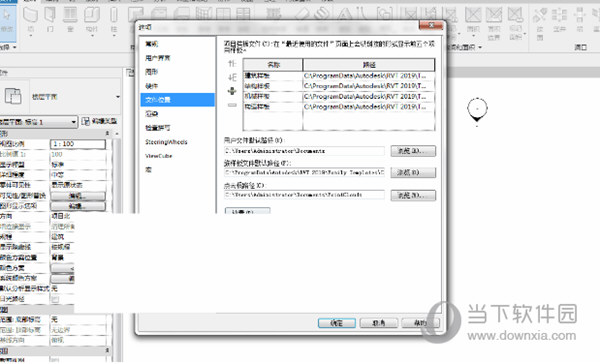600x364 pixels.
Task: Open the Graphics (图形) options page
Action: coord(152,72)
